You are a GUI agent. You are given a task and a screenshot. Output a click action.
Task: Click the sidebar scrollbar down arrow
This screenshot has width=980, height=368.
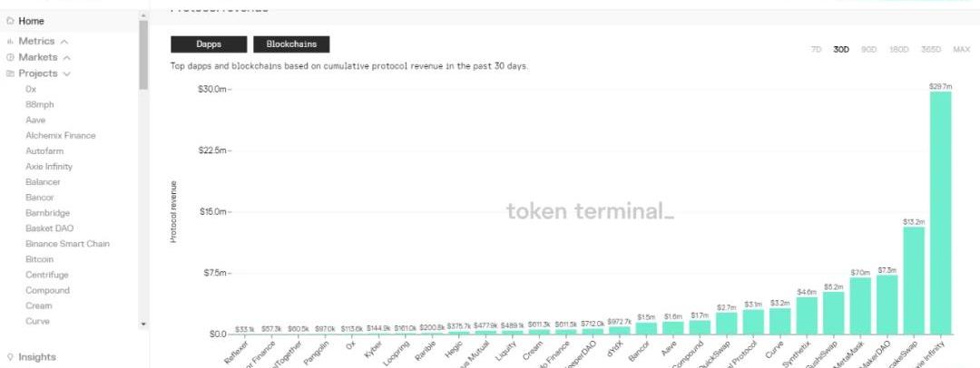click(143, 324)
